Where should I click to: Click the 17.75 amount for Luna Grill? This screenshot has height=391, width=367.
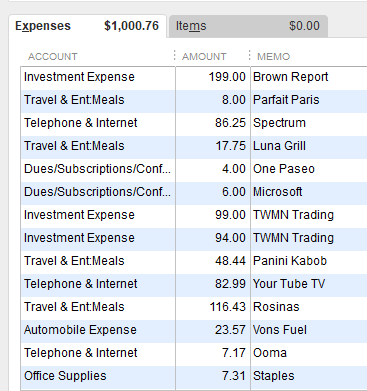[213, 146]
